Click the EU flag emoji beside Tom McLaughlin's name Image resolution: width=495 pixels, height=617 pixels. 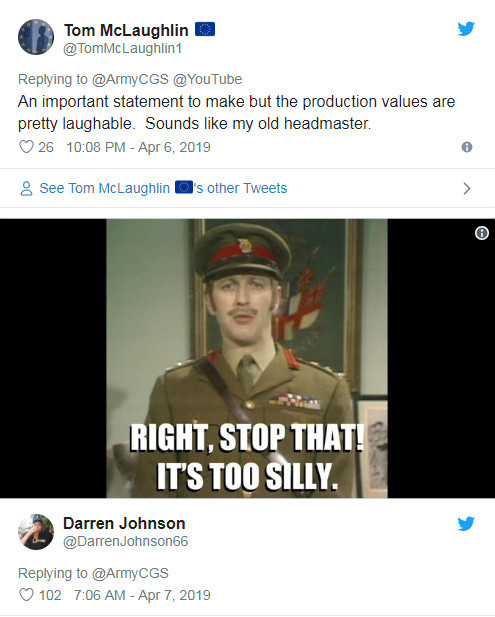click(x=205, y=30)
